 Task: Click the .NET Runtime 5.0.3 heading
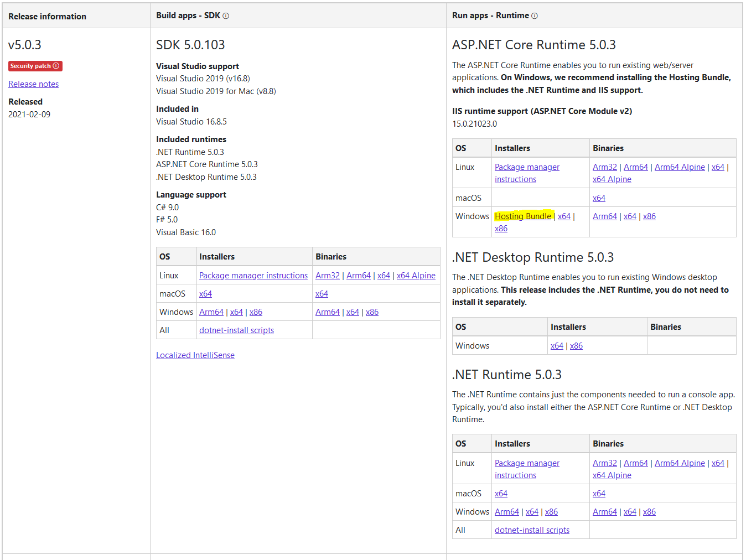coord(507,375)
